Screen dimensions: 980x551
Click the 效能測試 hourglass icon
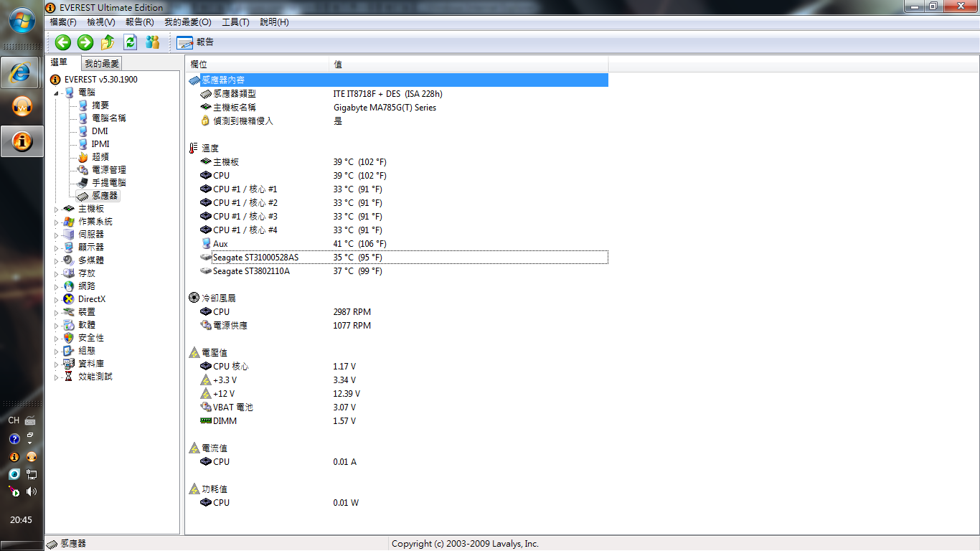click(69, 377)
